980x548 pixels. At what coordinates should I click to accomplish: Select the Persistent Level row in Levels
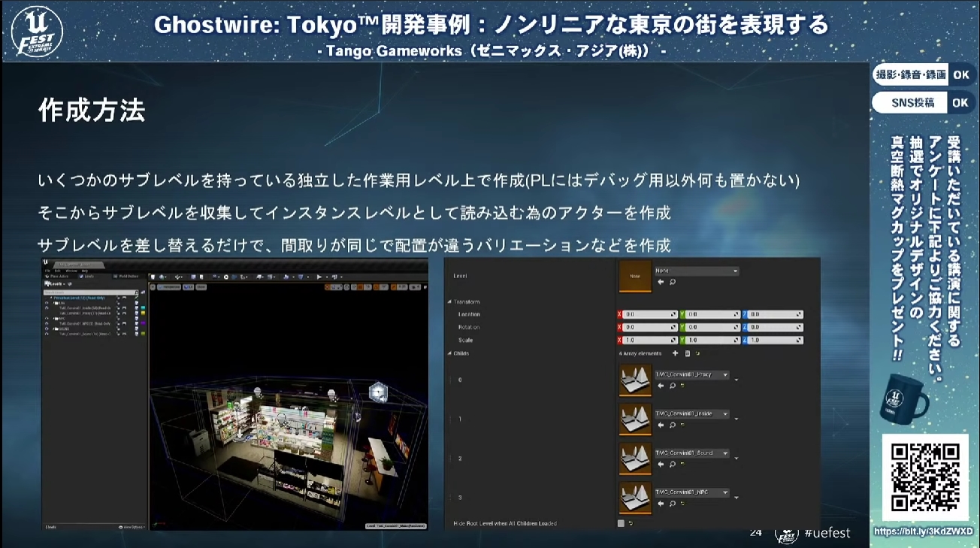(x=96, y=298)
